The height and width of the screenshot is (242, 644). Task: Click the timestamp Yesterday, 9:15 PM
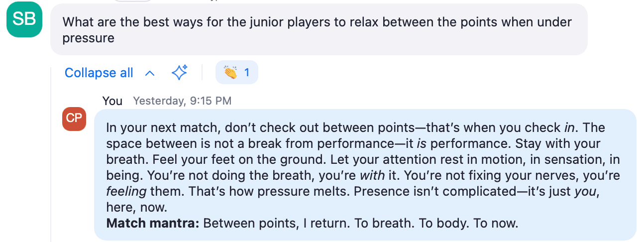[x=182, y=101]
